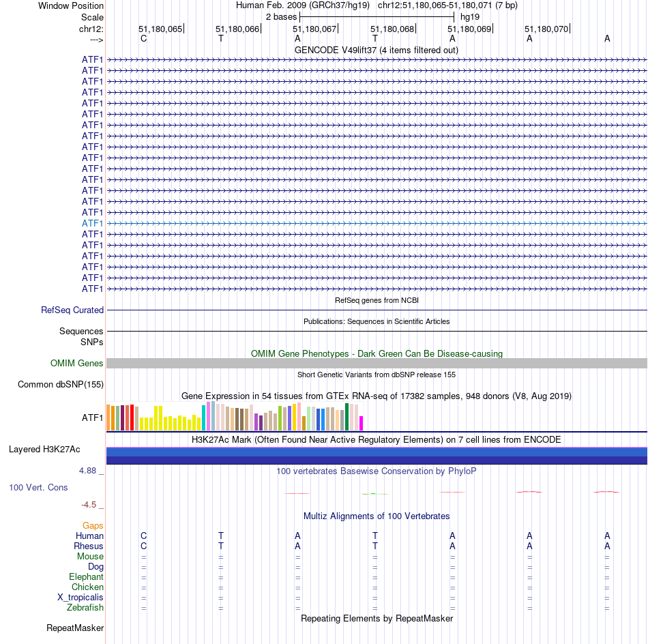Viewport: 648px width, 644px height.
Task: Click the chr12: ruler label
Action: 91,29
